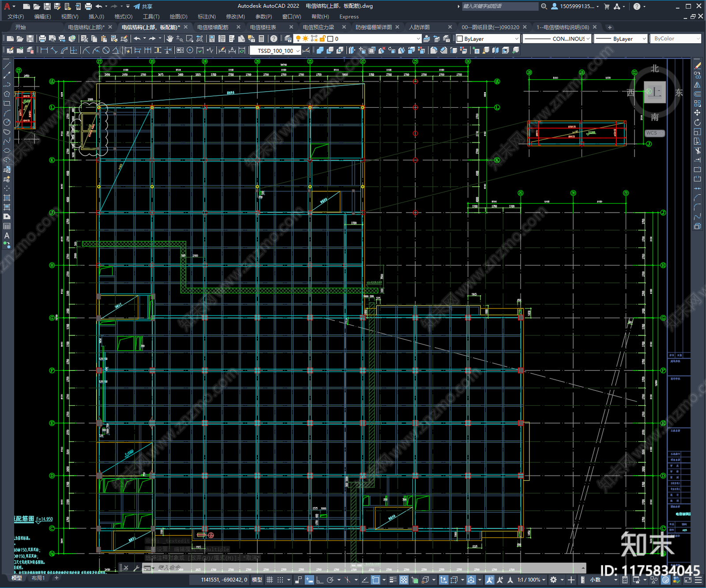Select the Move modify tool
This screenshot has height=588, width=706.
(697, 113)
